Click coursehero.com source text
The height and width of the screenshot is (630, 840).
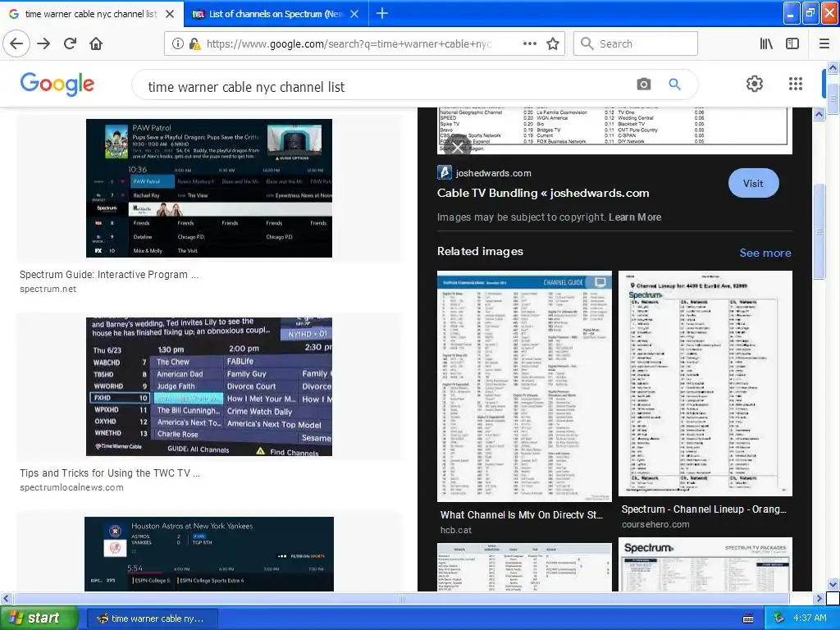coord(655,524)
